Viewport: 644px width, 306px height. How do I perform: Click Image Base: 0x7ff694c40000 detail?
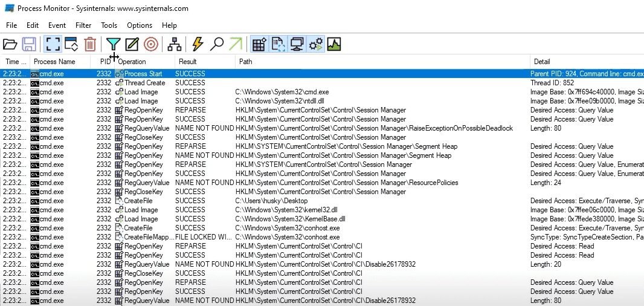point(587,92)
